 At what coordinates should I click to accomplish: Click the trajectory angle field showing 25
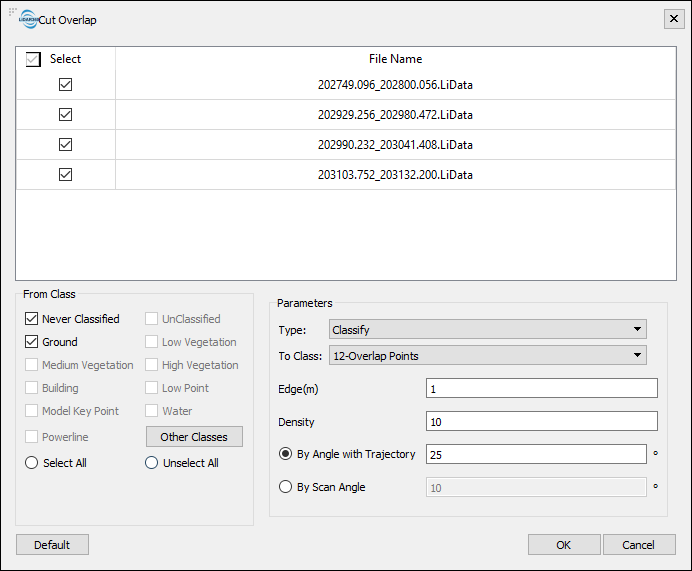(x=536, y=454)
